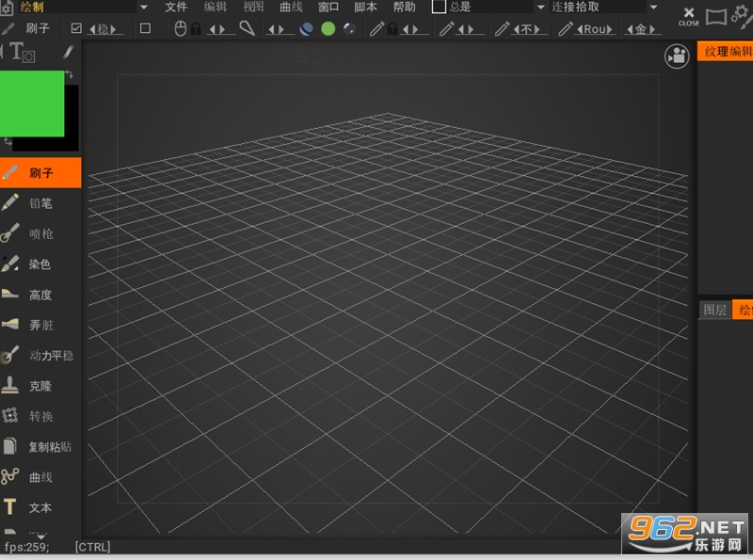Screen dimensions: 753x560
Task: Open the 编辑 menu
Action: pyautogui.click(x=216, y=7)
